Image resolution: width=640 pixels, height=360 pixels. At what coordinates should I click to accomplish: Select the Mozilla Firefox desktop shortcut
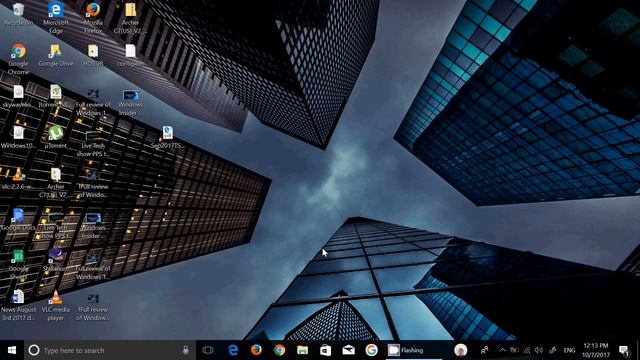(93, 18)
